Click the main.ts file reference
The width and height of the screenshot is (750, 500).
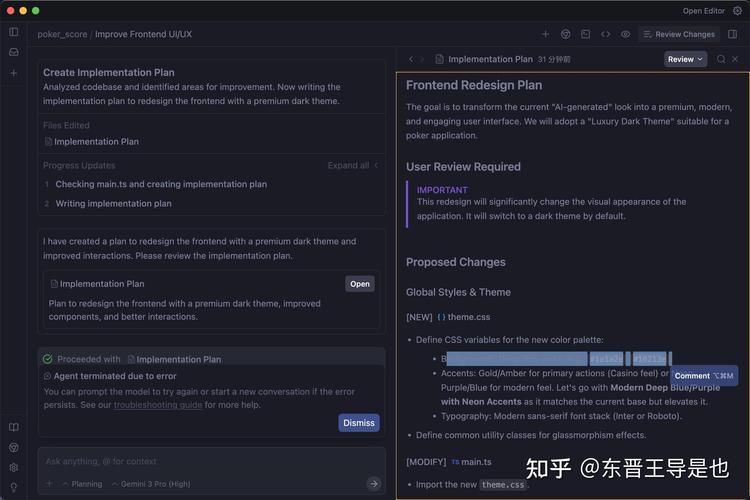pyautogui.click(x=472, y=462)
